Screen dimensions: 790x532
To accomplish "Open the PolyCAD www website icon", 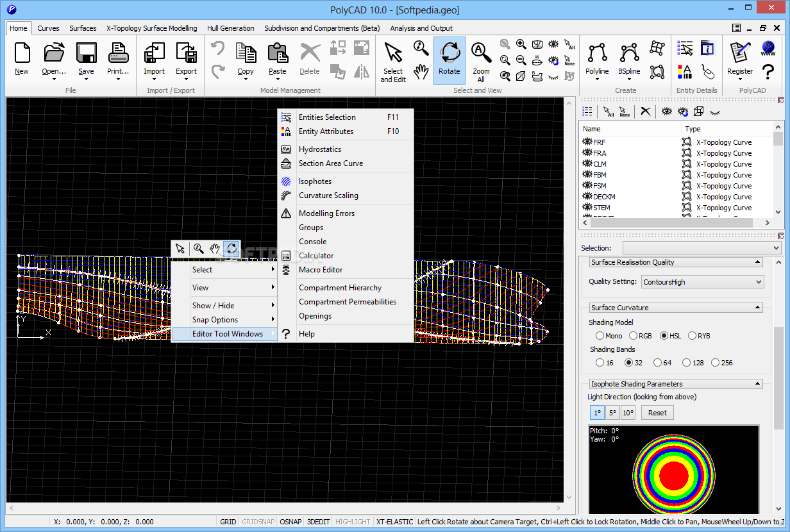I will pos(768,48).
